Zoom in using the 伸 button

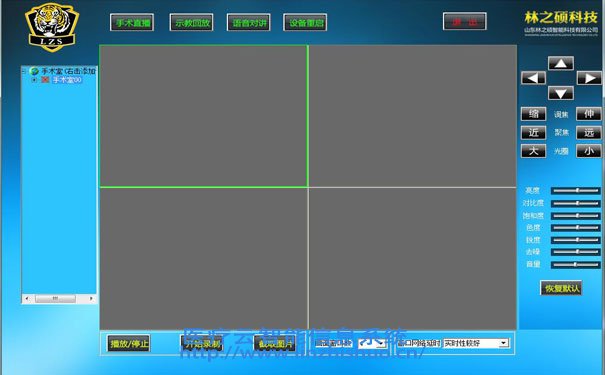point(589,114)
